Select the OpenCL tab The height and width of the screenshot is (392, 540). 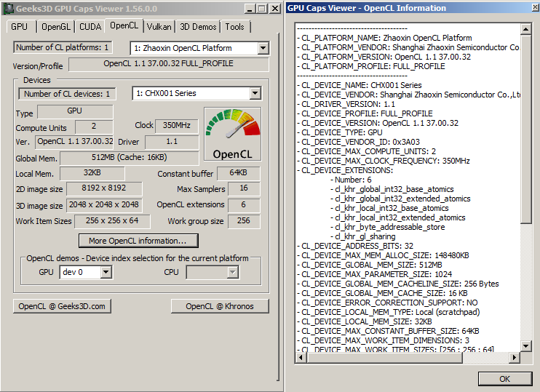(124, 25)
